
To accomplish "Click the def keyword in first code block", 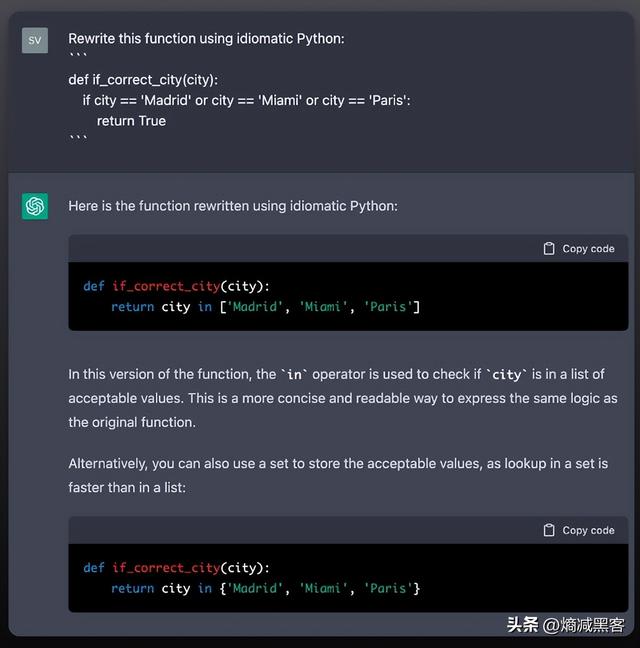I will [x=93, y=286].
